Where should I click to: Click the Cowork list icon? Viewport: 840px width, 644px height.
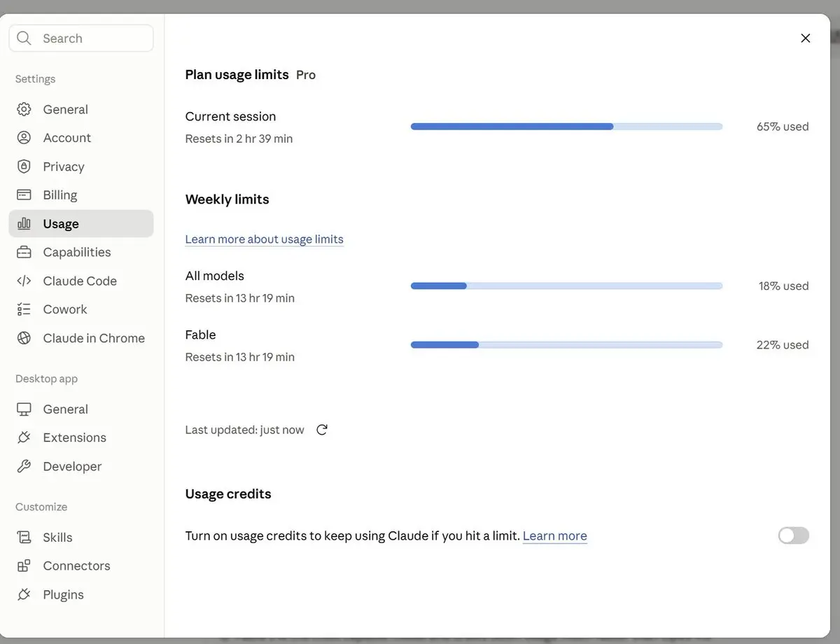pyautogui.click(x=24, y=309)
